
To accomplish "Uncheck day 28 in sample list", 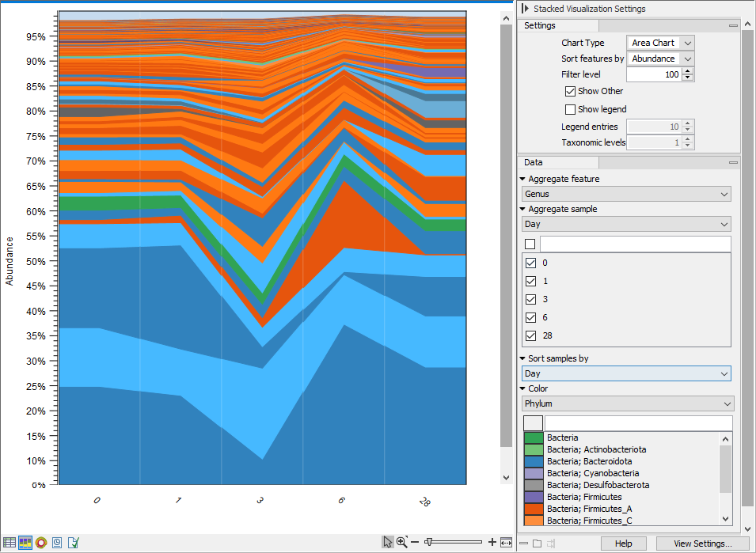I will (530, 335).
